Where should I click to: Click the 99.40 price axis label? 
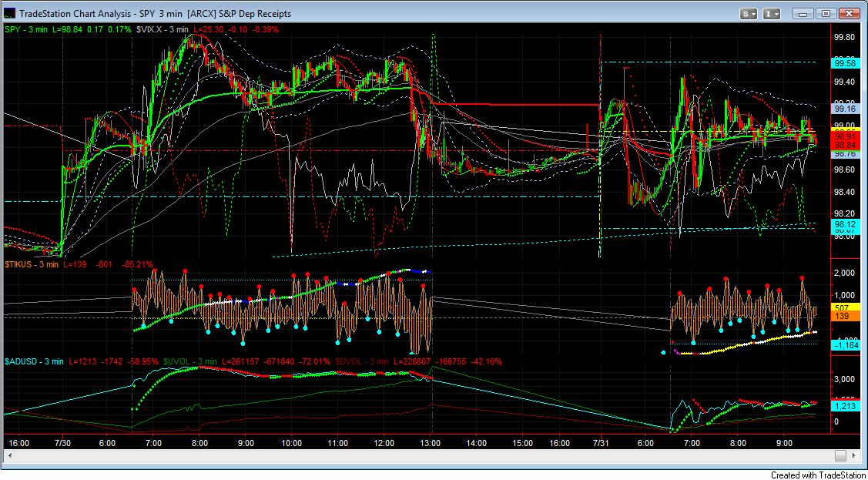[x=843, y=82]
